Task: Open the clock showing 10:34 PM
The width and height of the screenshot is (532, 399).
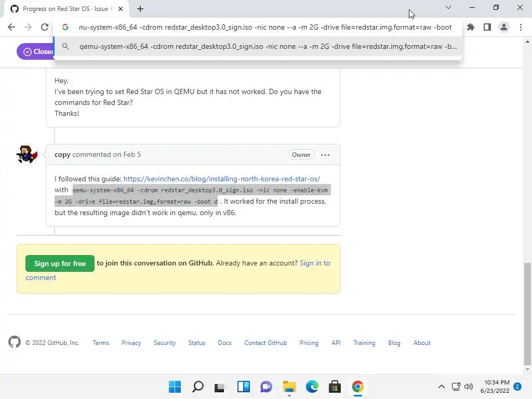Action: tap(495, 387)
